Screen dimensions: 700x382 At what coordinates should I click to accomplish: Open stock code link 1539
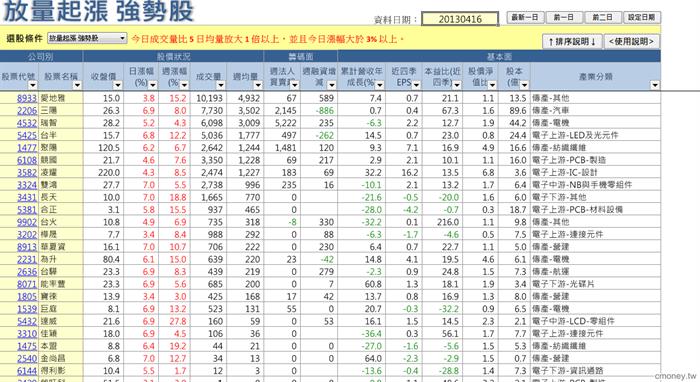click(27, 309)
